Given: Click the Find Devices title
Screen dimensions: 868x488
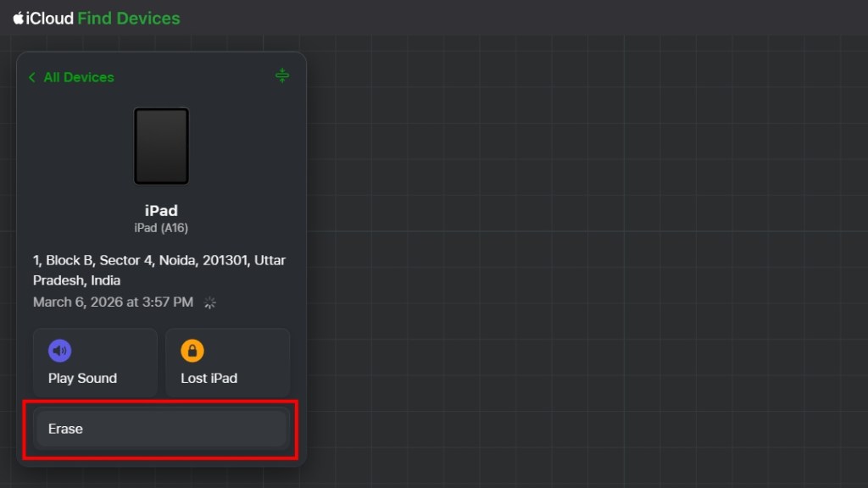Looking at the screenshot, I should click(129, 18).
